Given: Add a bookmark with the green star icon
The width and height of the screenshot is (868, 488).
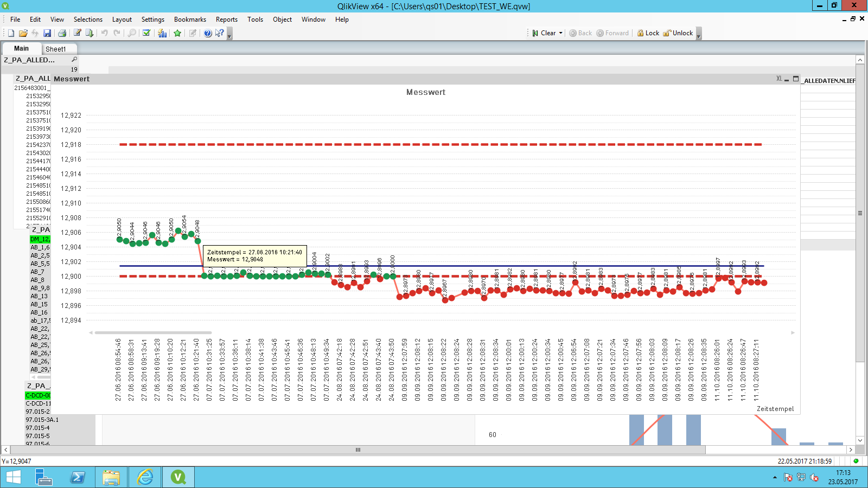Looking at the screenshot, I should (x=177, y=33).
